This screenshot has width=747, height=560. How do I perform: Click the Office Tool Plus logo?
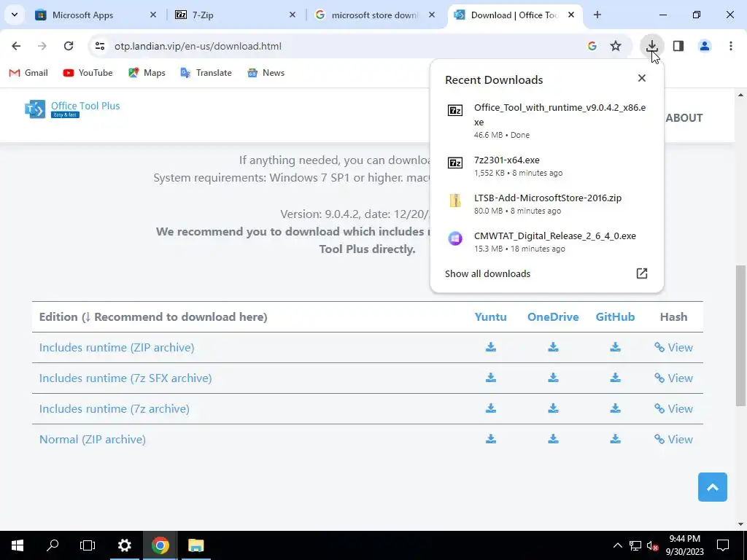pyautogui.click(x=72, y=109)
